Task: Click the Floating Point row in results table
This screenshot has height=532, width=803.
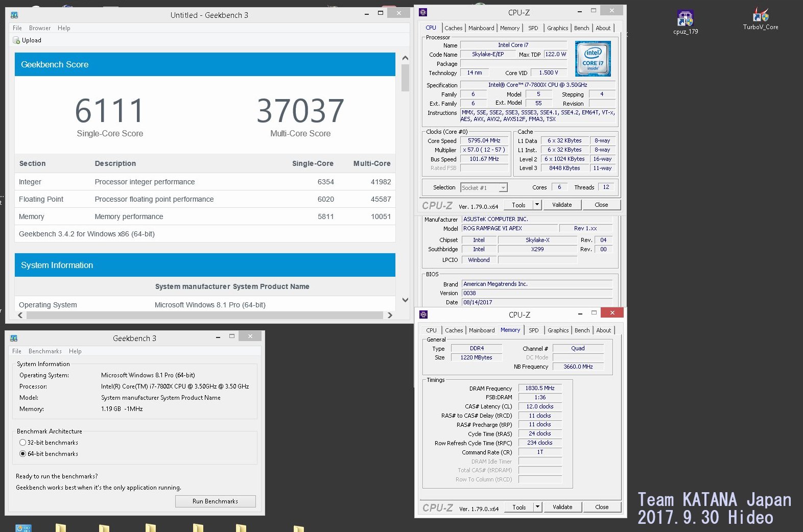Action: click(x=205, y=199)
